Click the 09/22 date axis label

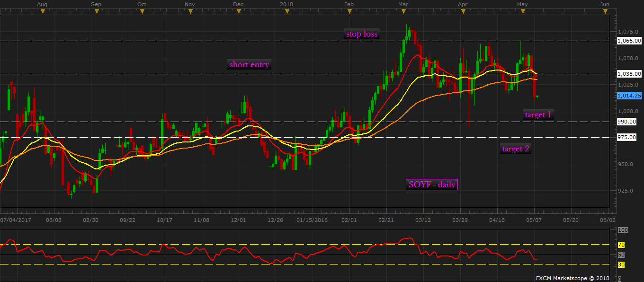[x=127, y=220]
